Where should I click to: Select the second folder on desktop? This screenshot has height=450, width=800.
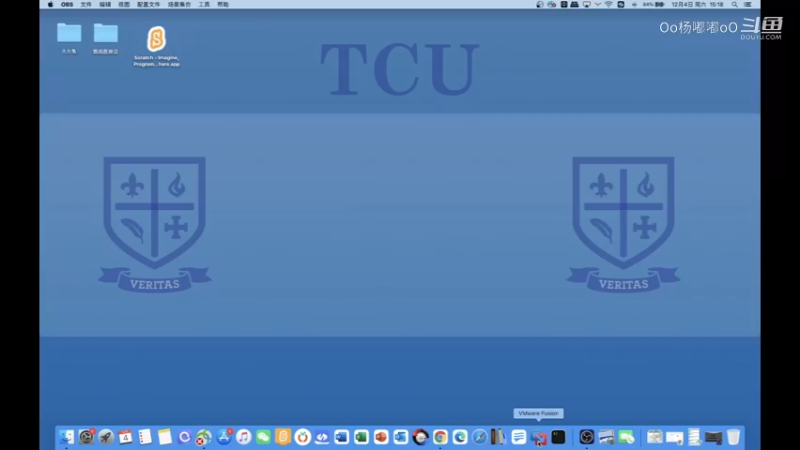pos(106,33)
